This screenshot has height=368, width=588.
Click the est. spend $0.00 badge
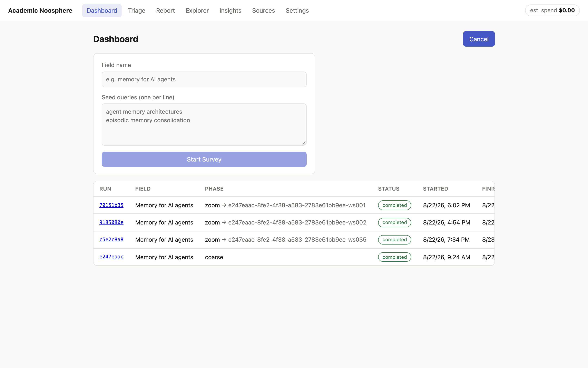pyautogui.click(x=552, y=10)
